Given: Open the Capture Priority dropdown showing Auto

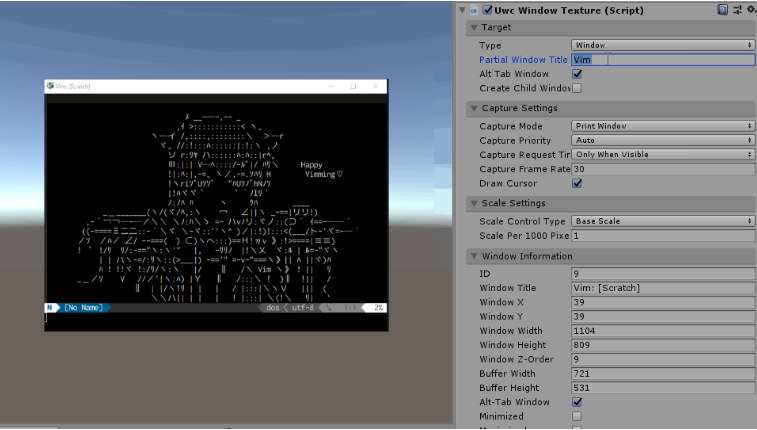Looking at the screenshot, I should [x=663, y=140].
